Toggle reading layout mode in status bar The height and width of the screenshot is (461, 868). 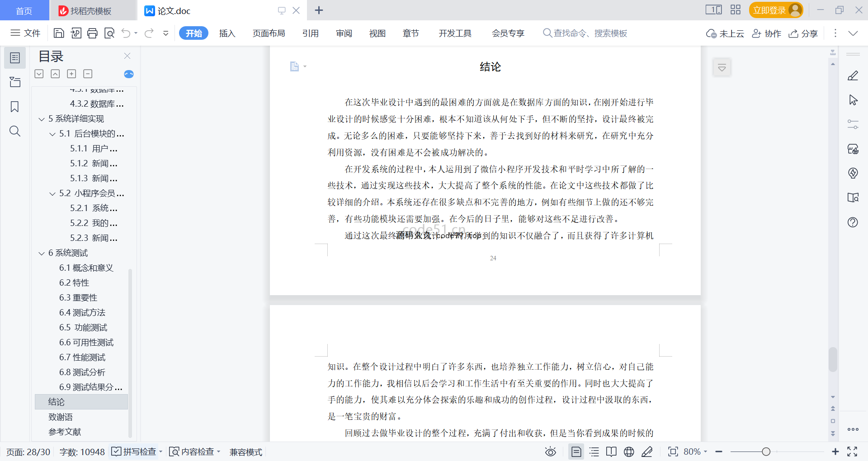(611, 452)
